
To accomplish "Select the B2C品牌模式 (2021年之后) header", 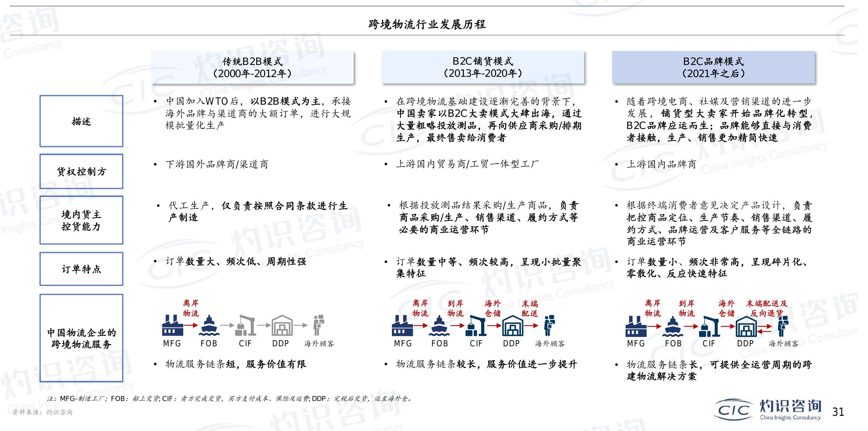I will pos(713,67).
